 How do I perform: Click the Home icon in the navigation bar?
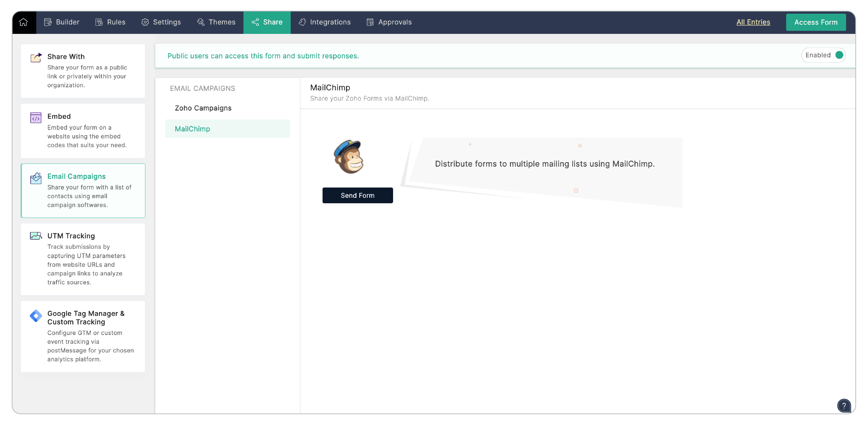point(24,22)
